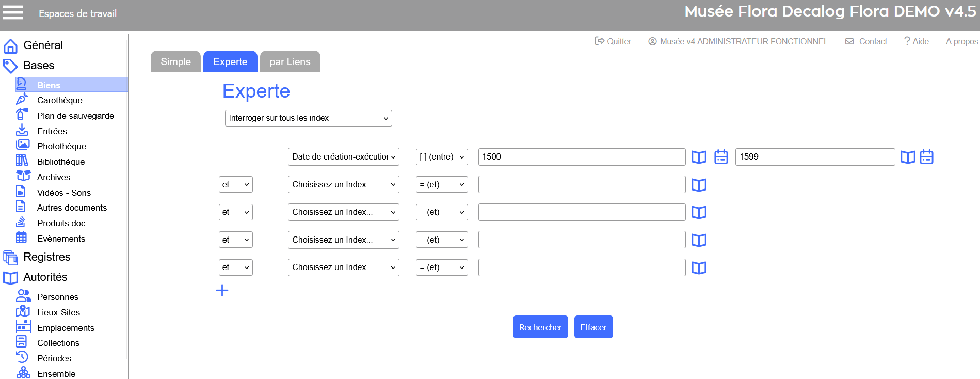Click the Photothèque sidebar icon
980x379 pixels.
tap(22, 146)
